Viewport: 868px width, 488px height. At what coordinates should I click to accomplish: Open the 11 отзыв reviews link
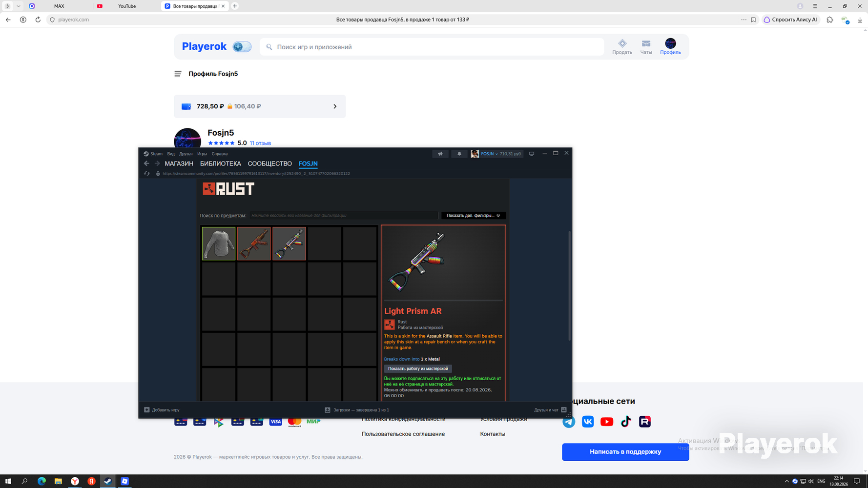click(260, 143)
